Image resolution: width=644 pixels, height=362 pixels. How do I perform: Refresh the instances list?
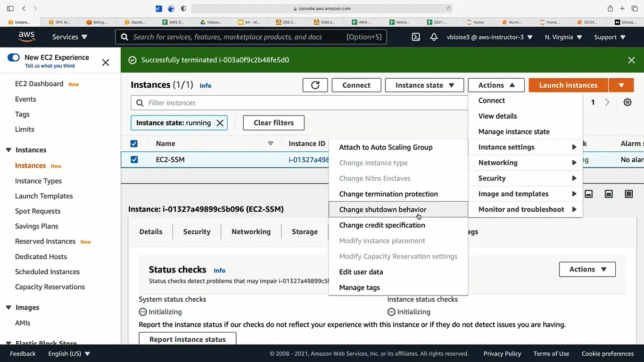(x=315, y=85)
